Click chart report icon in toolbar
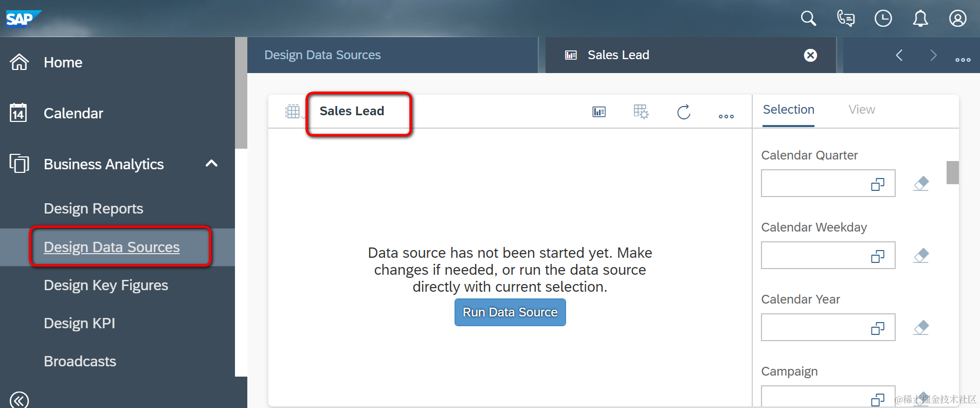 tap(599, 112)
